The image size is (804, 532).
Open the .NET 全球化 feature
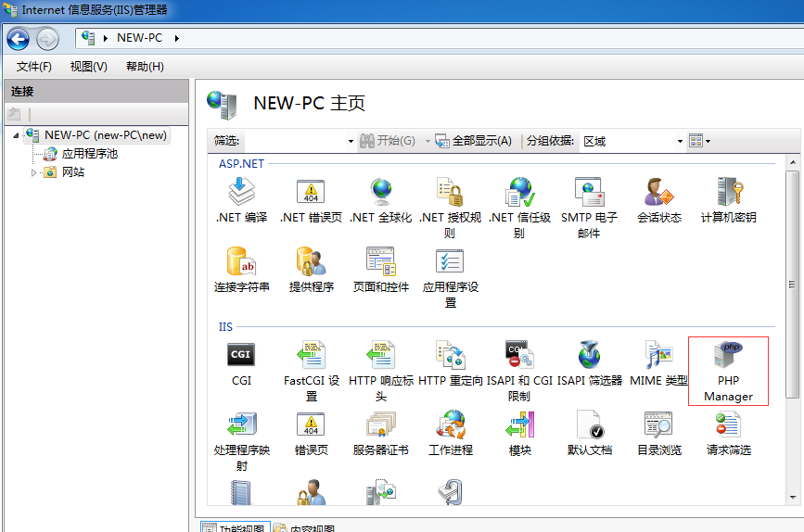point(380,200)
